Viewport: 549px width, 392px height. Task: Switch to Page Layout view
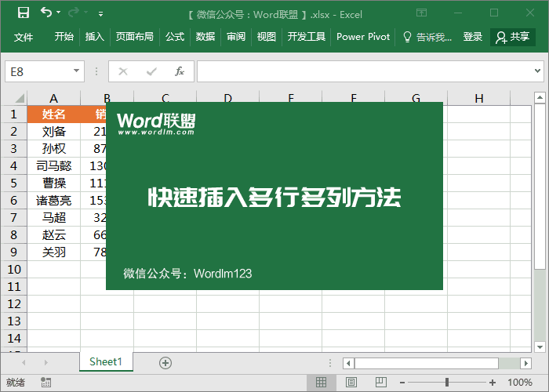[349, 383]
